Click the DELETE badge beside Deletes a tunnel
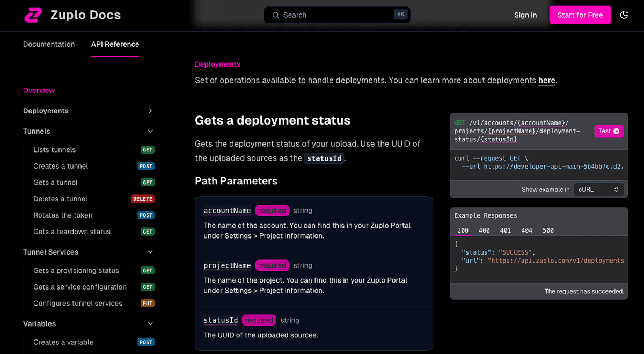Image resolution: width=644 pixels, height=354 pixels. 143,199
